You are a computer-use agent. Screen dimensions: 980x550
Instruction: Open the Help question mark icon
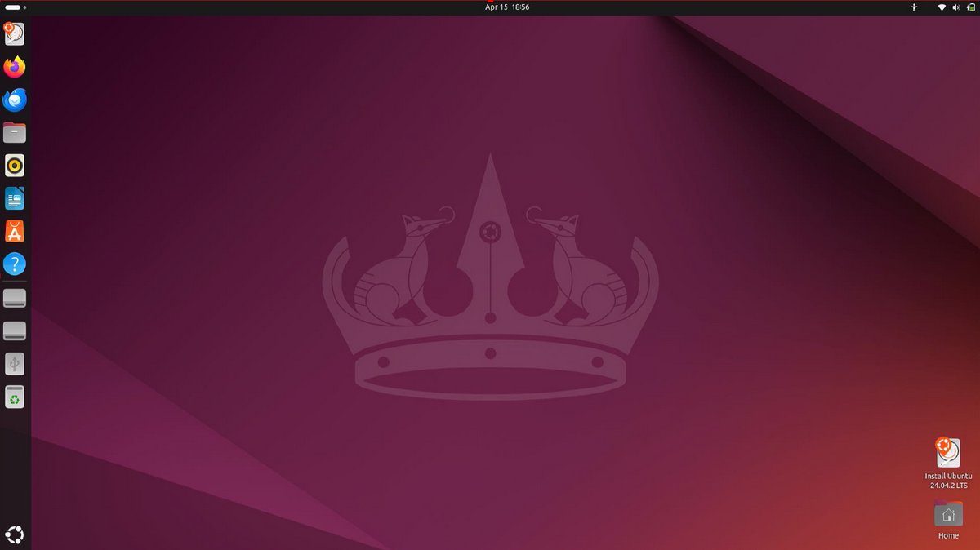pyautogui.click(x=15, y=264)
